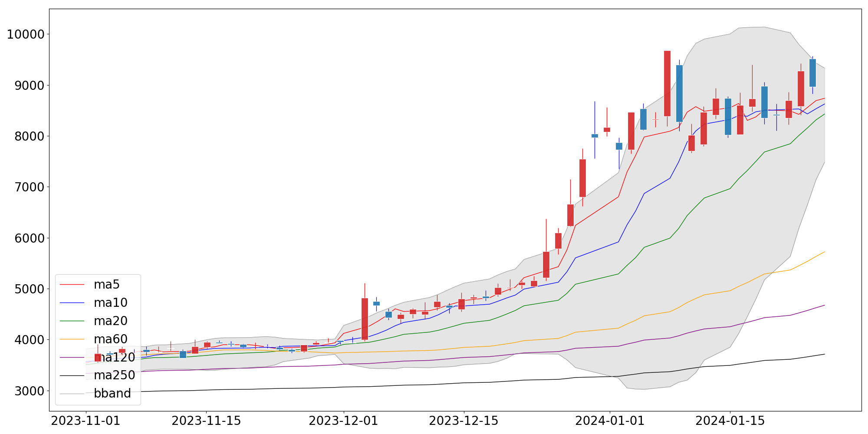Viewport: 868px width, 434px height.
Task: Click the red ma5 legend line sample
Action: click(x=72, y=285)
